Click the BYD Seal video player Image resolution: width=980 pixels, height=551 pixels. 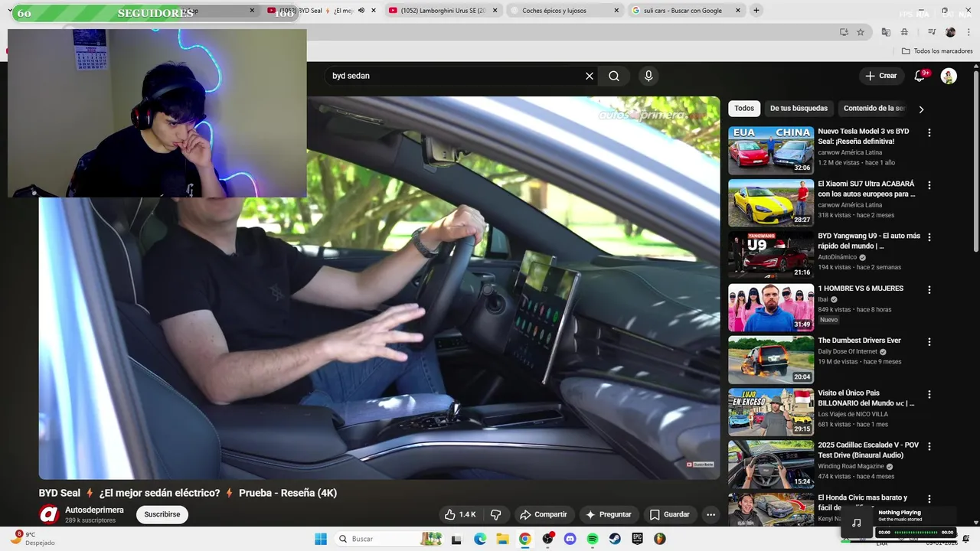click(379, 288)
